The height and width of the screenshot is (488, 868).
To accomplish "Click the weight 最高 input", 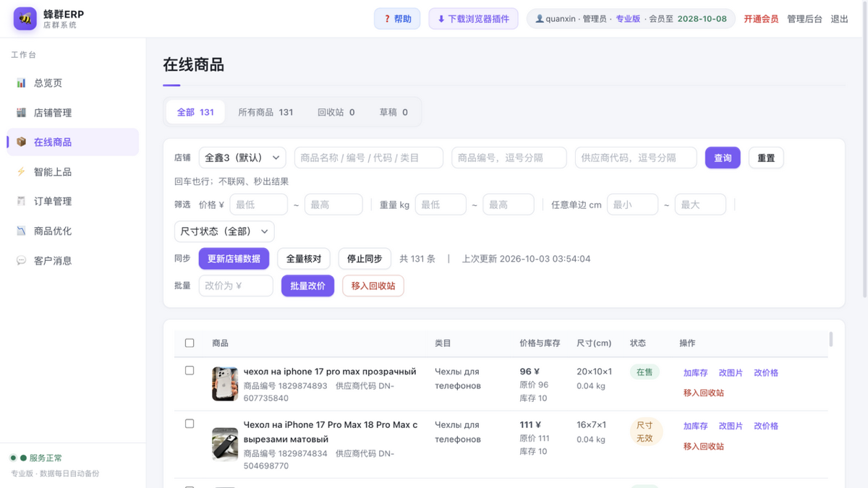I will click(509, 205).
